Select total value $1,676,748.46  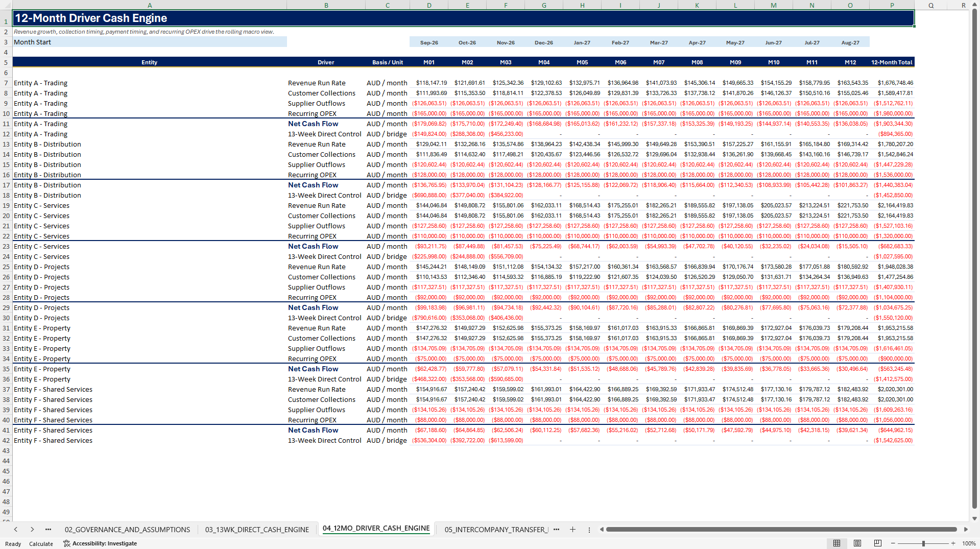tap(892, 83)
